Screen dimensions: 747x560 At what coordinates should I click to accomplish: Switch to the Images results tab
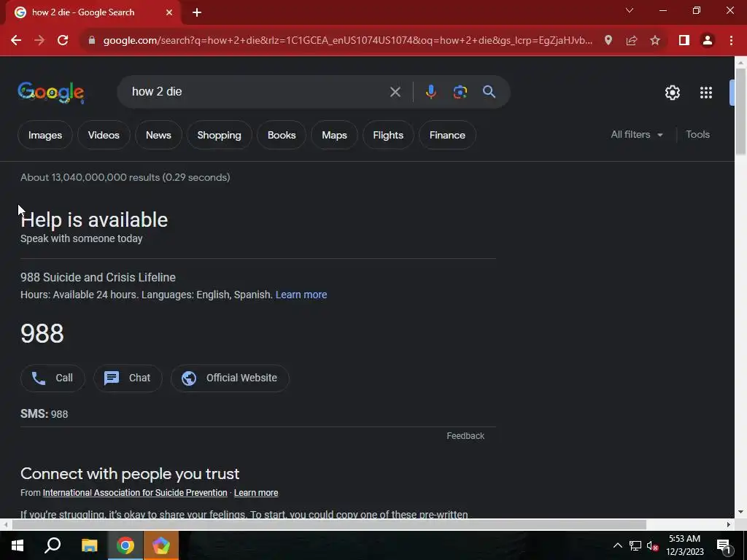click(45, 135)
